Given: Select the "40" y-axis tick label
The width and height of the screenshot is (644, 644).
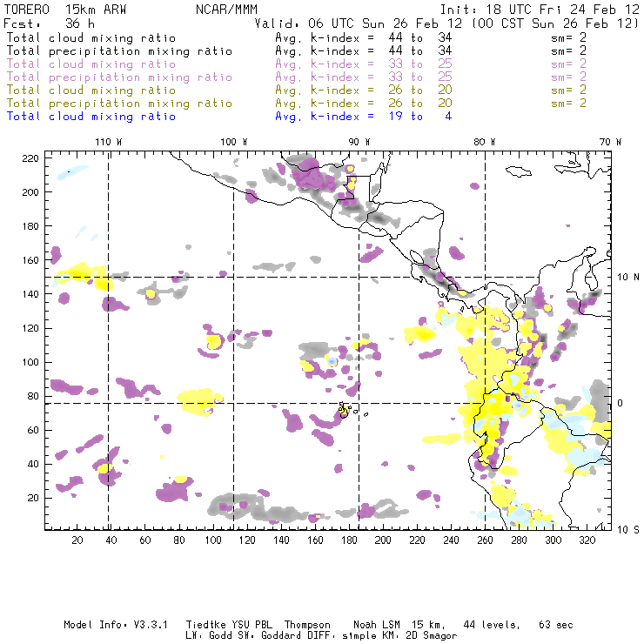Looking at the screenshot, I should pyautogui.click(x=33, y=464).
